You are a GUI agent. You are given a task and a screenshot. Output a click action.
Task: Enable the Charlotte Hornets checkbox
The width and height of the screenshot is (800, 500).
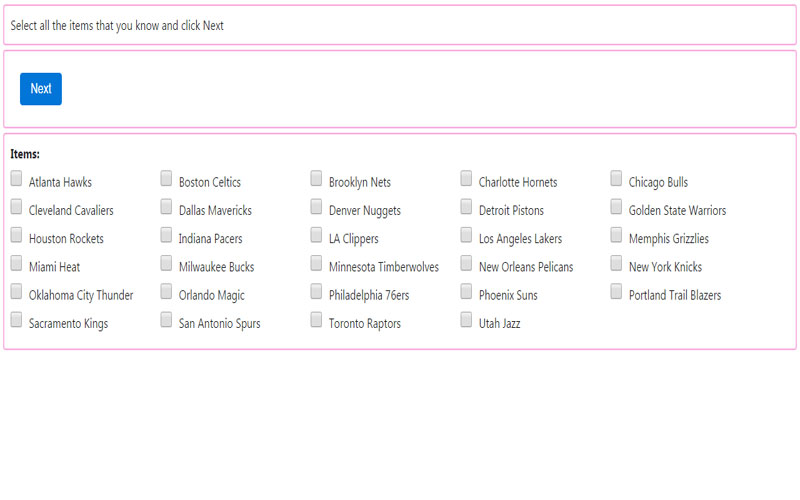click(x=466, y=178)
